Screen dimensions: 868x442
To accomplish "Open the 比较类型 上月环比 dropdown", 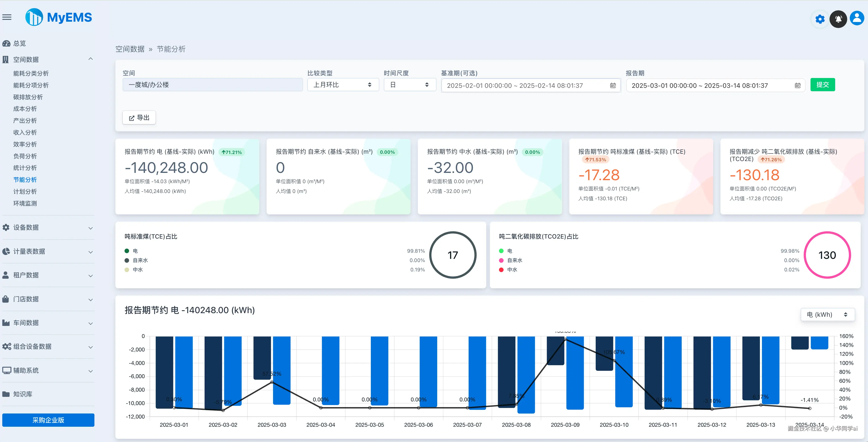I will point(343,85).
